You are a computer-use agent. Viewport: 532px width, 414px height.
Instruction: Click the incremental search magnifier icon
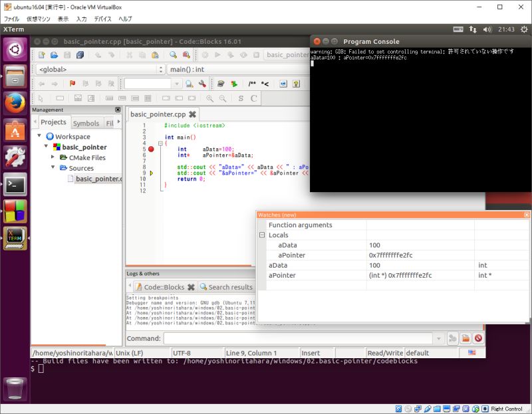(190, 84)
